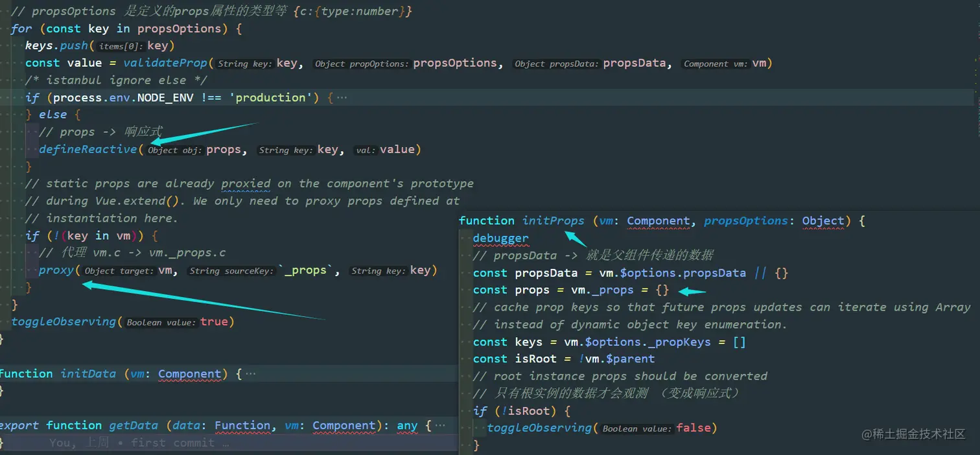Click the '// props -> 响应式' comment
Image resolution: width=980 pixels, height=455 pixels.
coord(100,132)
